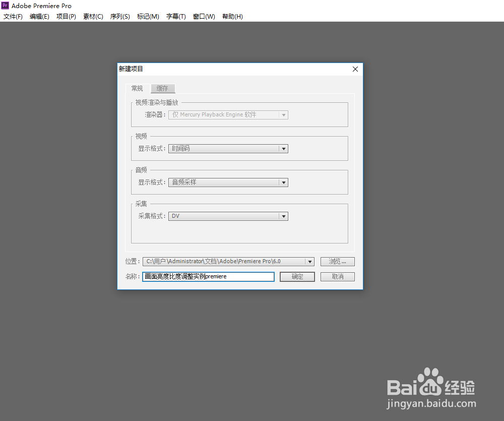
Task: Click the 浏览... button
Action: pyautogui.click(x=338, y=262)
